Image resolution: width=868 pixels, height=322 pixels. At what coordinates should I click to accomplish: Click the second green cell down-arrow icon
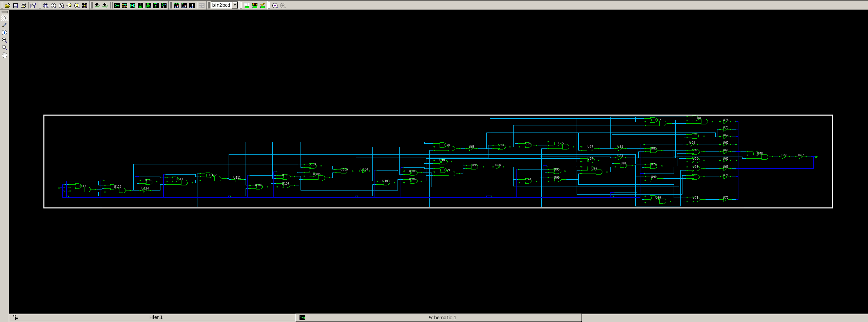coord(148,5)
